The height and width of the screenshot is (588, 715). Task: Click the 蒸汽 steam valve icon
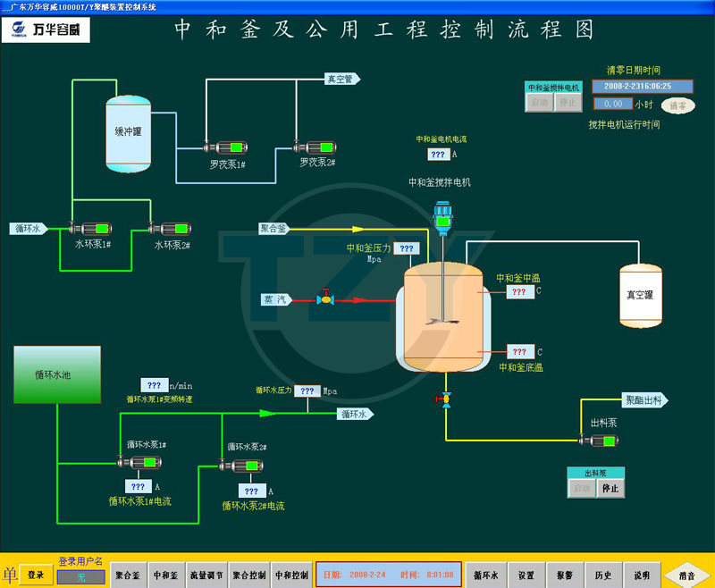tap(326, 299)
